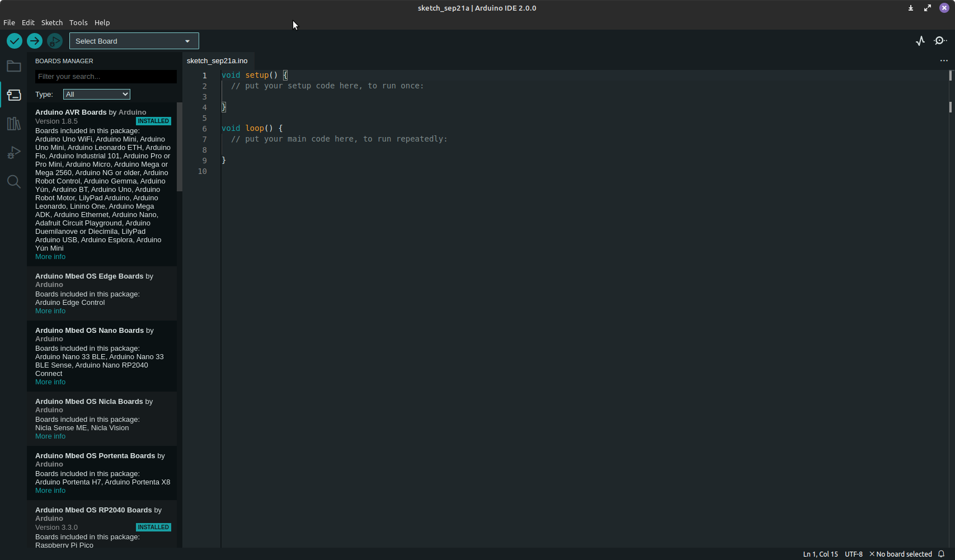The width and height of the screenshot is (955, 560).
Task: Click the UTF-8 encoding status entry
Action: click(854, 554)
